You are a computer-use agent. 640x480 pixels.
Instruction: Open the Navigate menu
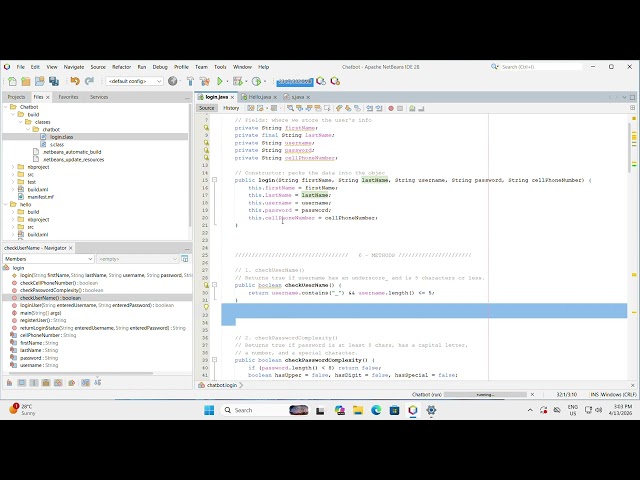[74, 67]
